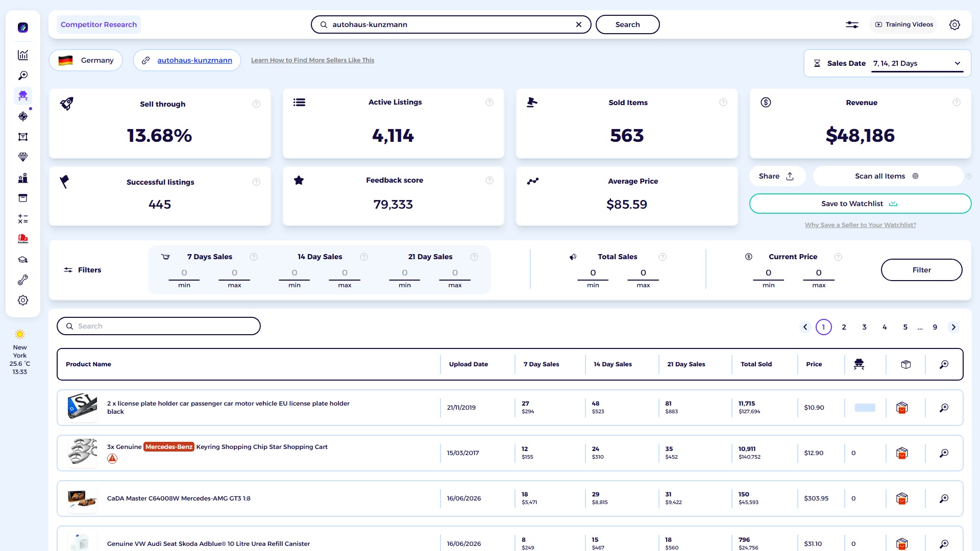The image size is (980, 551).
Task: Go to previous results page arrow
Action: [x=805, y=327]
